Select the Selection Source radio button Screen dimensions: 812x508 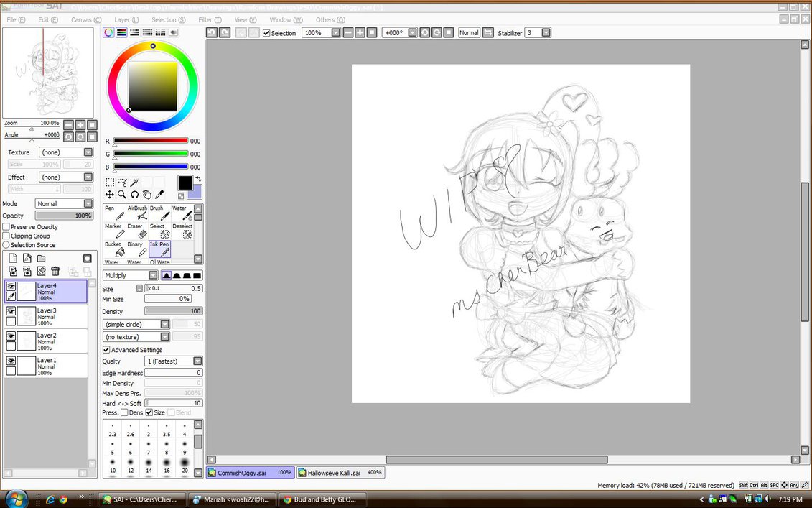coord(6,245)
